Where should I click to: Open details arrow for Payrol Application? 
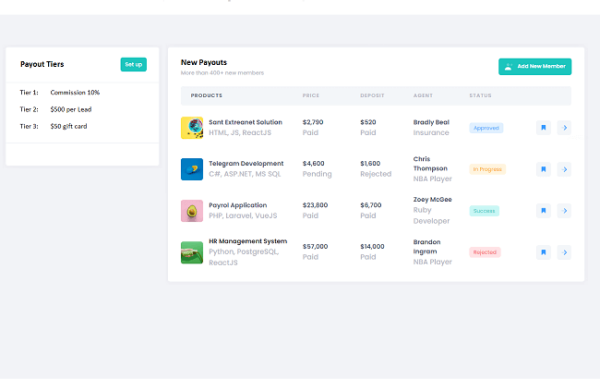tap(564, 211)
